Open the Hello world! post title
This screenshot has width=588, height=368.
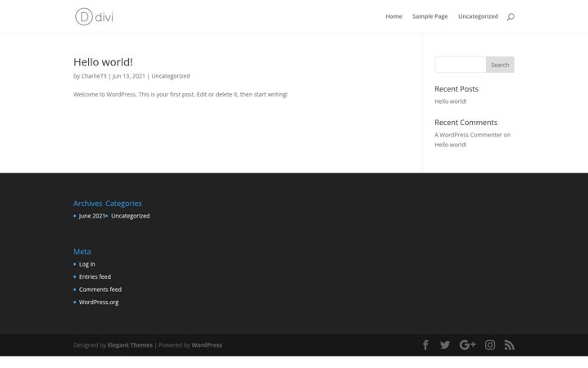tap(103, 62)
